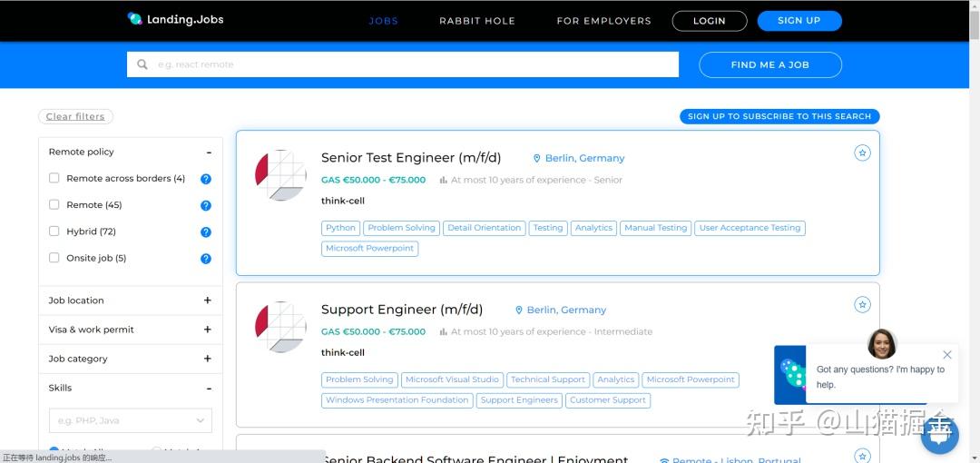Open the chat bubble launcher
This screenshot has width=980, height=463.
pos(940,437)
